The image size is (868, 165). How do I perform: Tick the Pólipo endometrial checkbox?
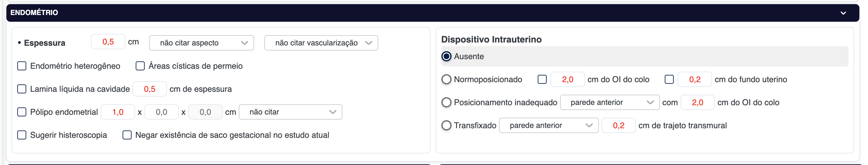pyautogui.click(x=22, y=112)
